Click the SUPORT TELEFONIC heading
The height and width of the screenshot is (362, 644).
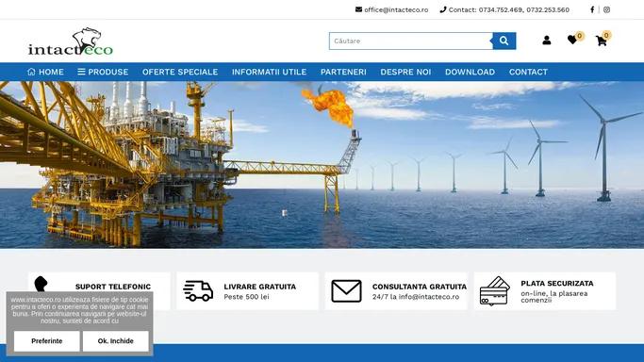pyautogui.click(x=113, y=287)
